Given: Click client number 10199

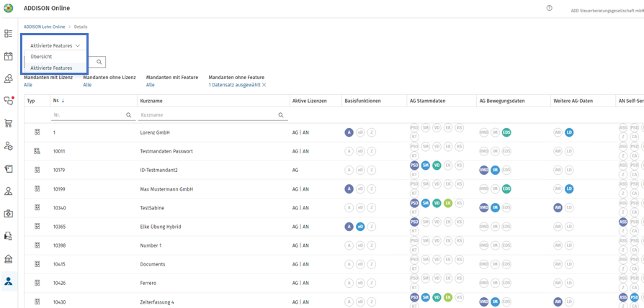Looking at the screenshot, I should coord(59,189).
